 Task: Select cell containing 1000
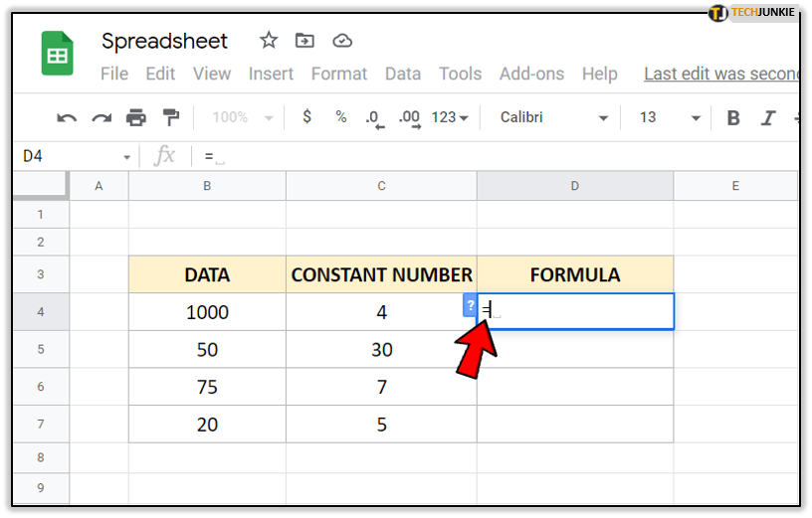point(207,312)
